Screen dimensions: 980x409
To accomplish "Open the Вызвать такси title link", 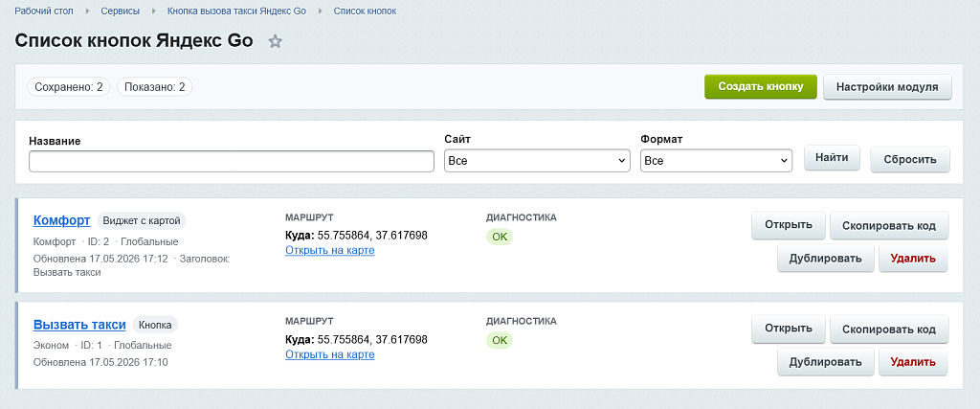I will (x=79, y=325).
